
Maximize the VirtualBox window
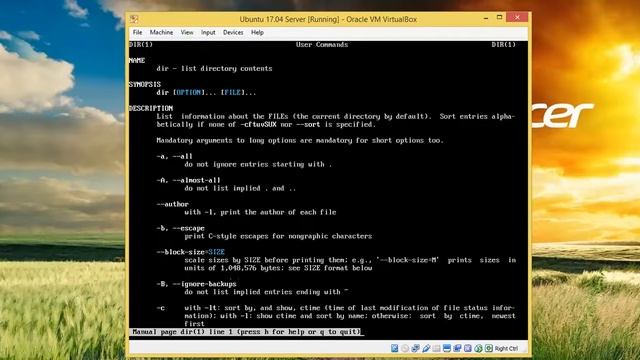pos(499,18)
